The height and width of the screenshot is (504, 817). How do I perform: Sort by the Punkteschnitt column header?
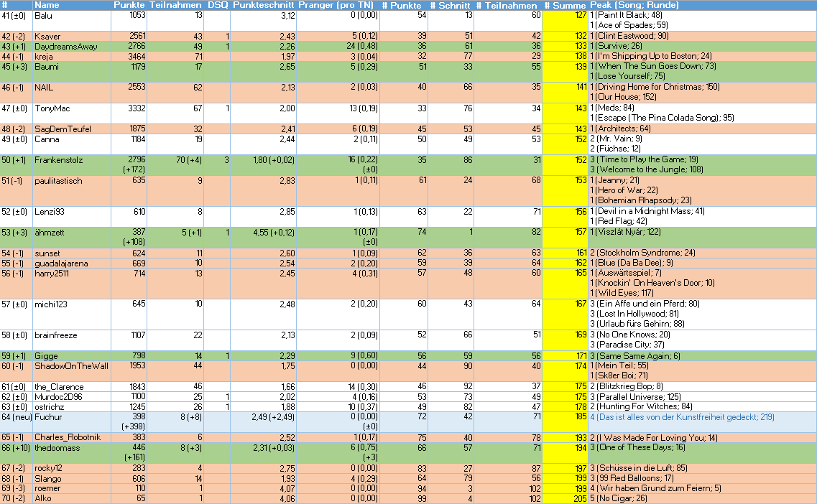pos(263,5)
